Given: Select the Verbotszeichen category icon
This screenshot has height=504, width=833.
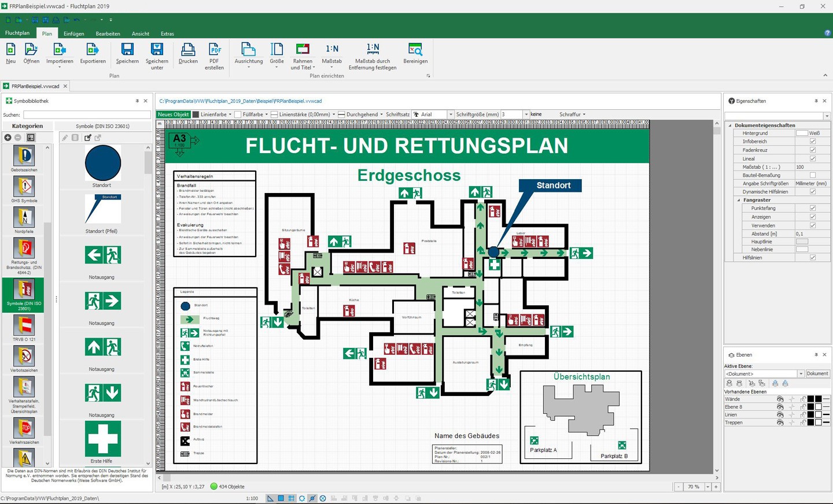Looking at the screenshot, I should coord(24,357).
